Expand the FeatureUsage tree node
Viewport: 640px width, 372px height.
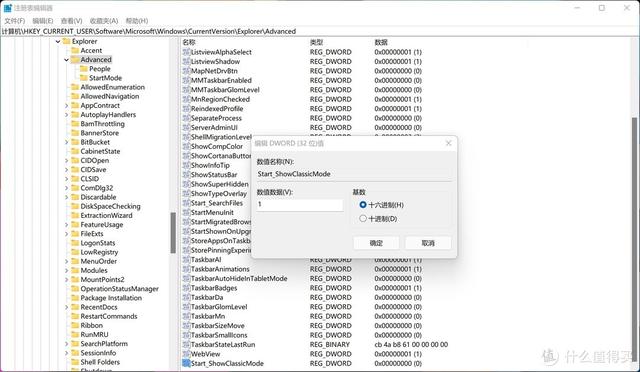[66, 225]
